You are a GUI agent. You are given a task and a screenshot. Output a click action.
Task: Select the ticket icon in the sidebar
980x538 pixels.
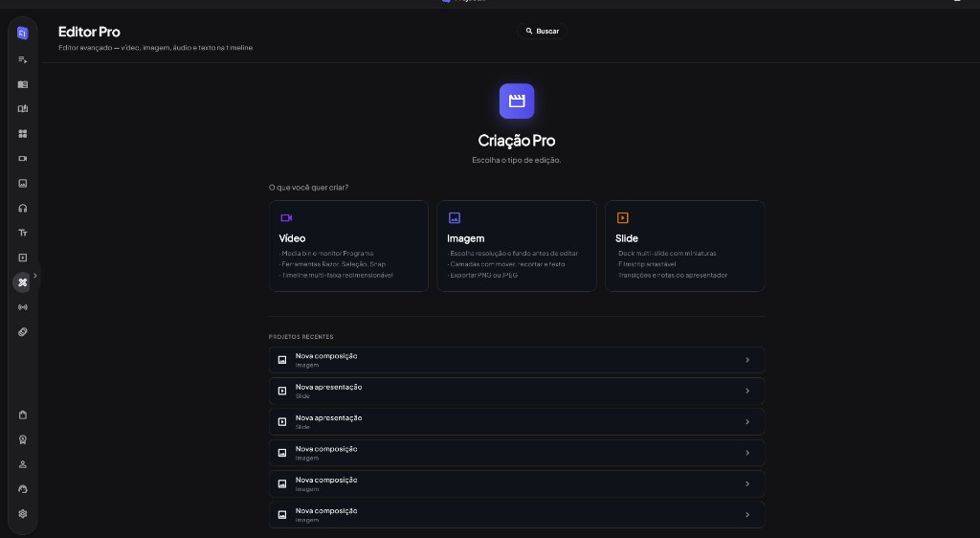click(x=23, y=332)
